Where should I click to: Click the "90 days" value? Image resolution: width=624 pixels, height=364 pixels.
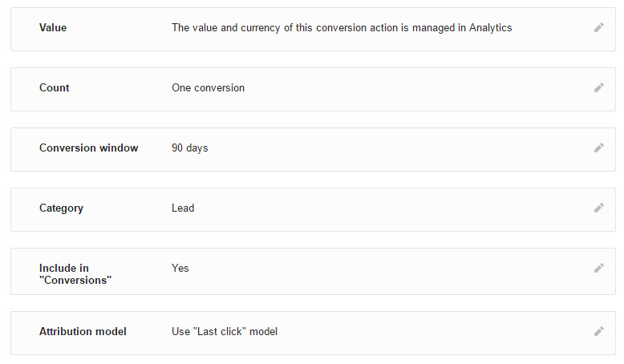190,148
